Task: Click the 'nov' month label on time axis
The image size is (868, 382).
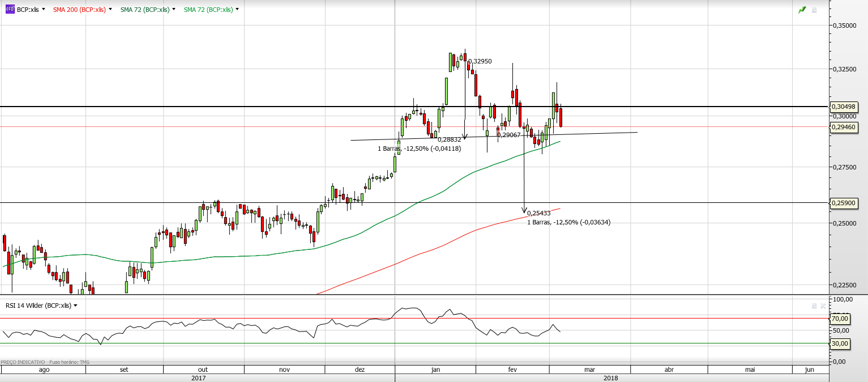Action: [x=285, y=370]
